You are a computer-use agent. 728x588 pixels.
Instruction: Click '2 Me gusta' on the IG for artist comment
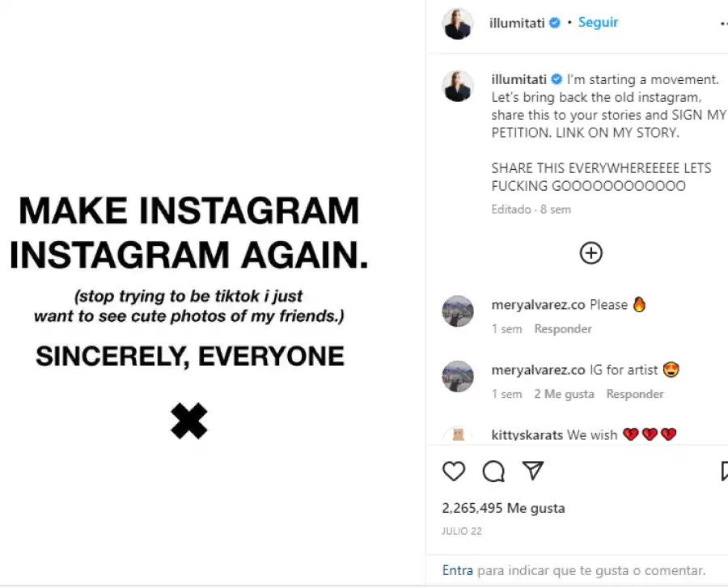(x=564, y=394)
